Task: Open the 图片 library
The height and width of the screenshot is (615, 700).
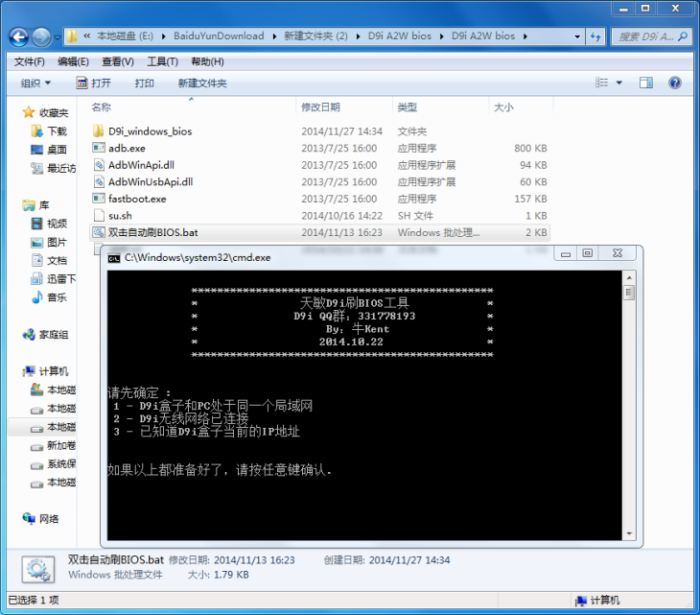Action: (x=49, y=242)
